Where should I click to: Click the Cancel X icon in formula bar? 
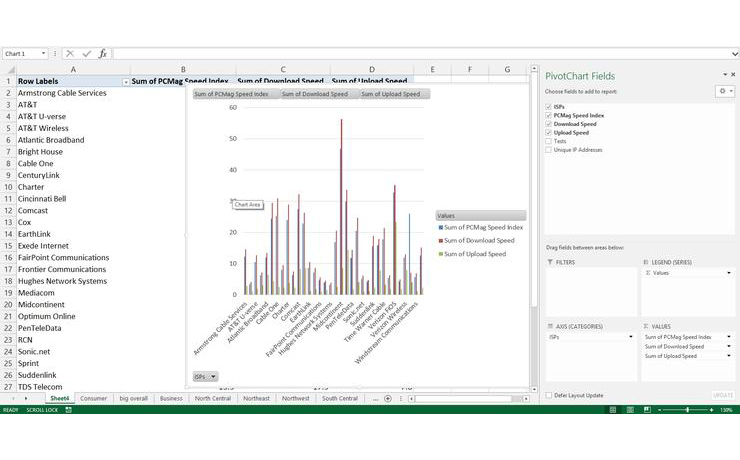point(70,54)
